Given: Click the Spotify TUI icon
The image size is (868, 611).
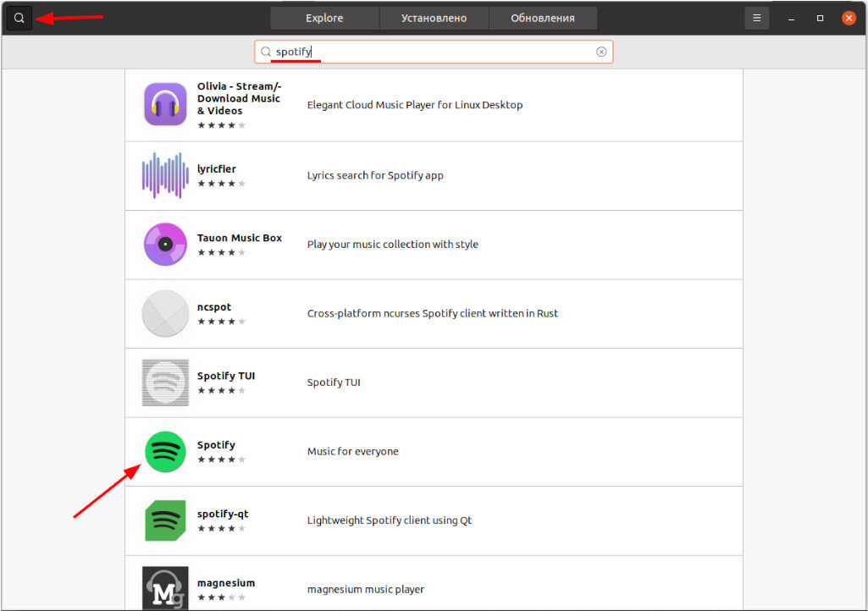Looking at the screenshot, I should point(165,383).
